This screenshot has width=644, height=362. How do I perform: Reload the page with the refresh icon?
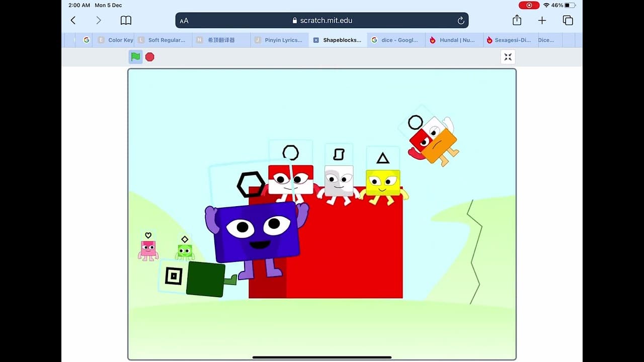click(x=460, y=21)
